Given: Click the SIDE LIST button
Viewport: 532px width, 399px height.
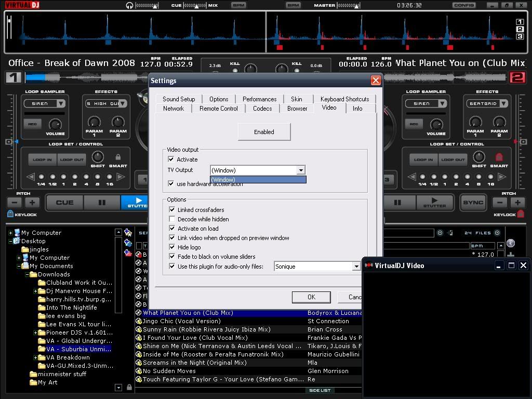Looking at the screenshot, I should pos(320,391).
